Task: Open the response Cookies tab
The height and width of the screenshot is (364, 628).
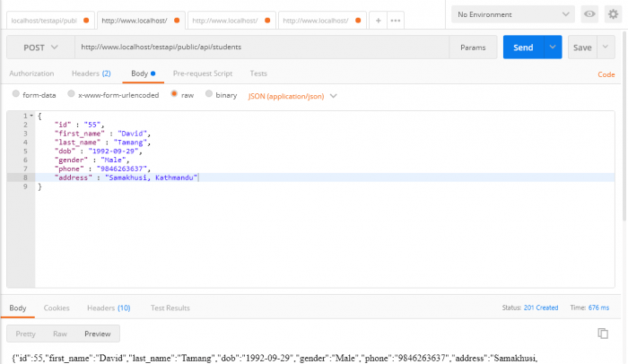Action: (57, 308)
